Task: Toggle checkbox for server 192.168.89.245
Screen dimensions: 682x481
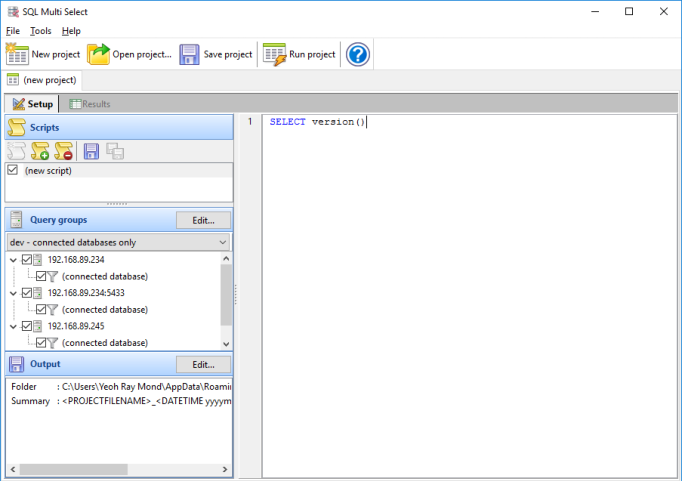Action: (27, 325)
